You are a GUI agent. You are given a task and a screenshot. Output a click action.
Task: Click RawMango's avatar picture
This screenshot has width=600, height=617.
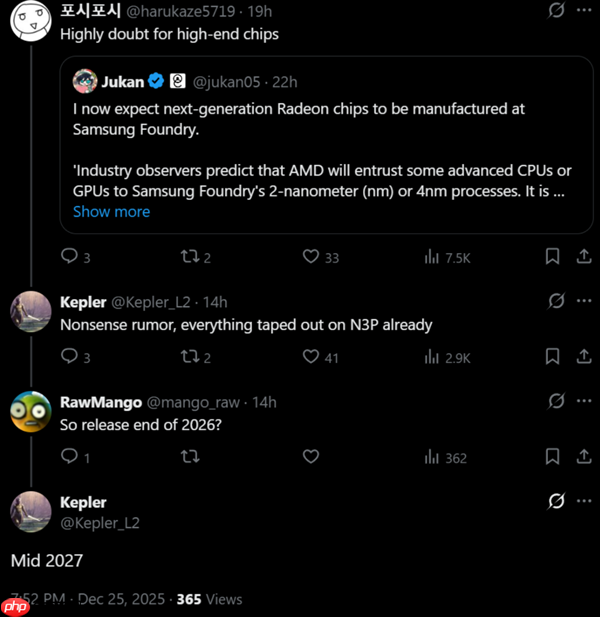(31, 412)
